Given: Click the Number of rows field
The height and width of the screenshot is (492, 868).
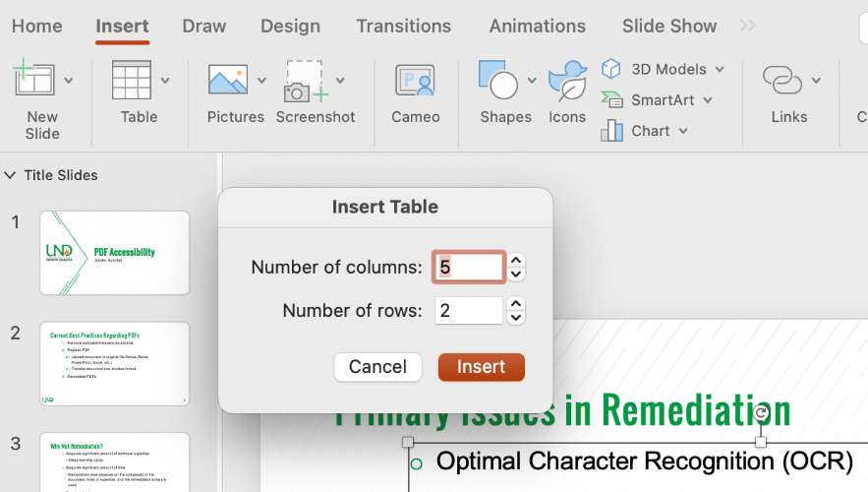Looking at the screenshot, I should pyautogui.click(x=468, y=310).
